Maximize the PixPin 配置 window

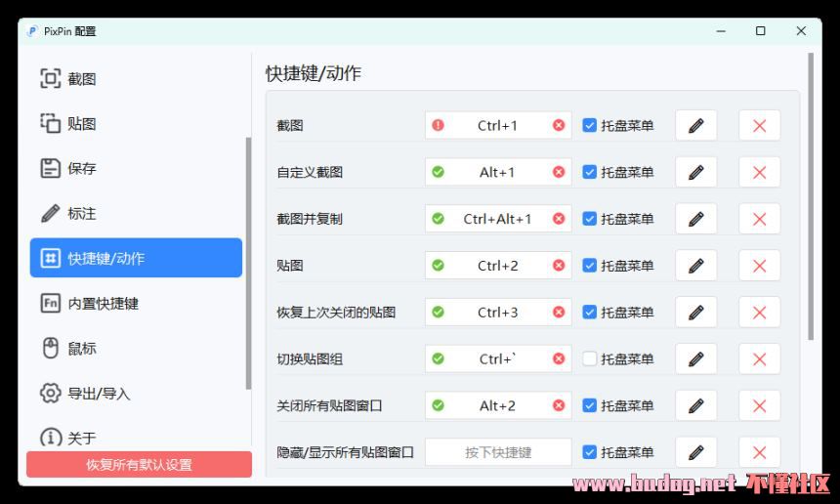coord(760,31)
